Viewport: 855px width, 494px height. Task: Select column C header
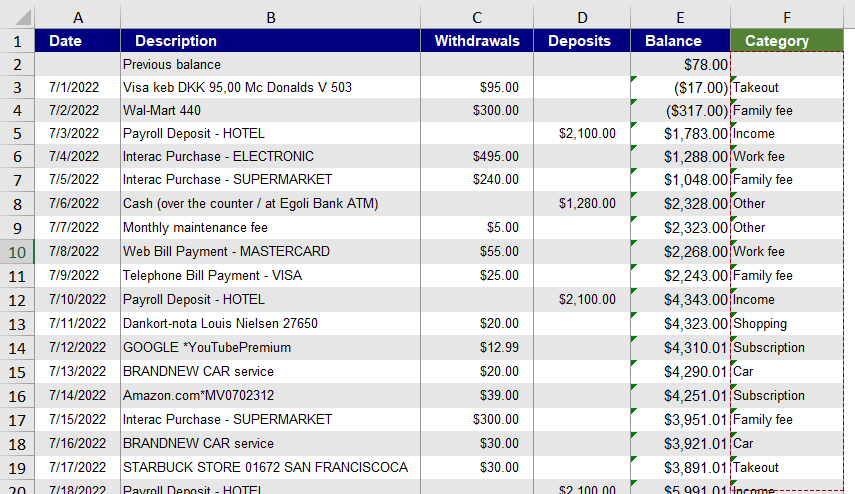point(476,16)
